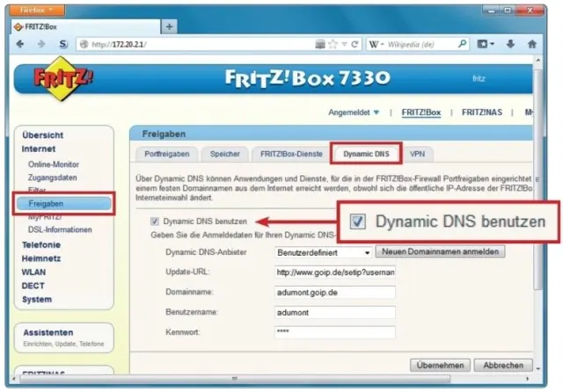Click the Kennwort password field
Image resolution: width=563 pixels, height=392 pixels.
335,332
